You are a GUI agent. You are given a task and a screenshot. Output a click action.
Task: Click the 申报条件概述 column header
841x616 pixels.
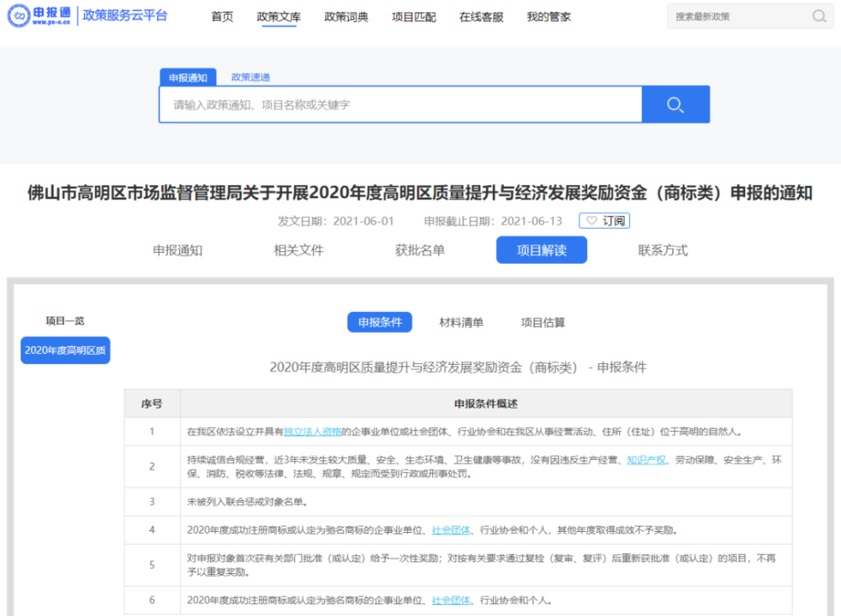(x=486, y=403)
